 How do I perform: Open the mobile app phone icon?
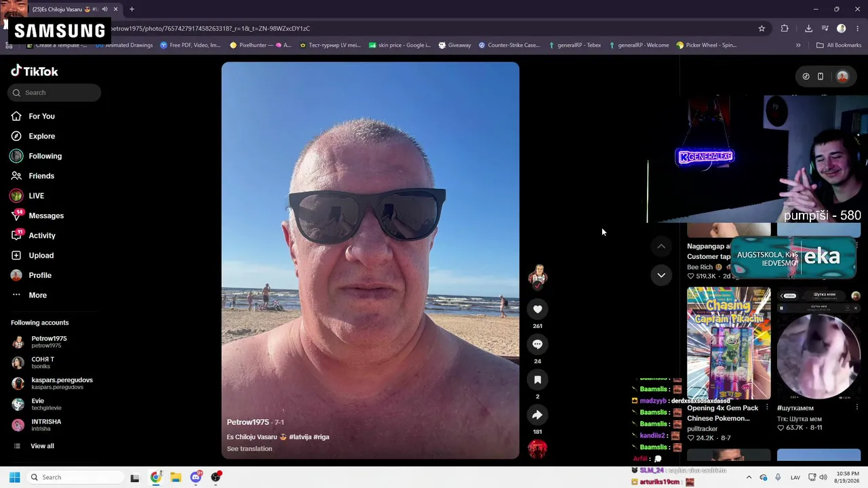tap(821, 77)
